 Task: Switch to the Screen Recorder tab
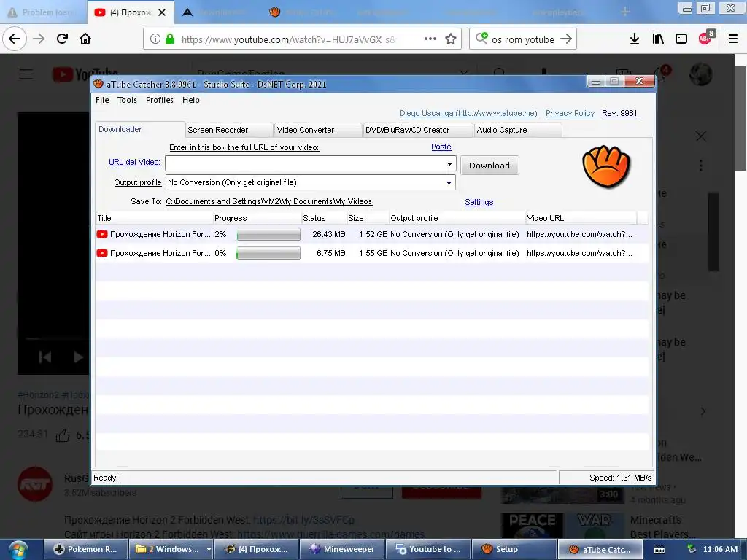[228, 130]
